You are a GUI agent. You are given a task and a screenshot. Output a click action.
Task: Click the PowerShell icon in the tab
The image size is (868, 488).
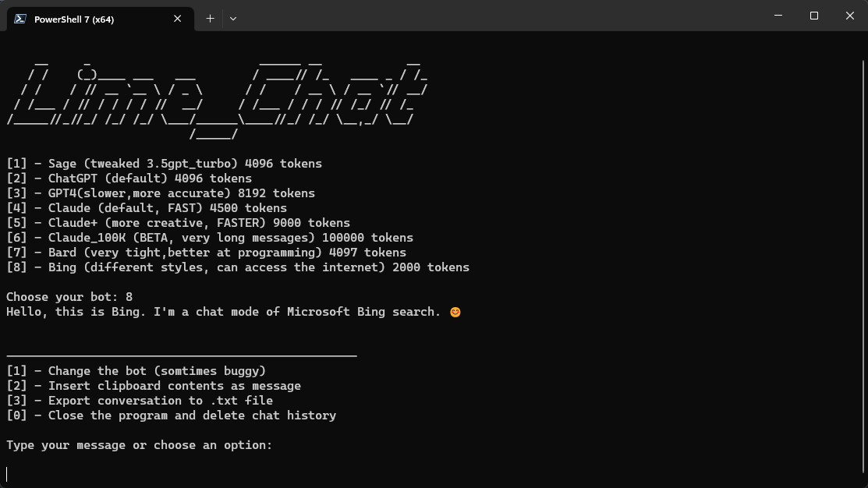20,19
